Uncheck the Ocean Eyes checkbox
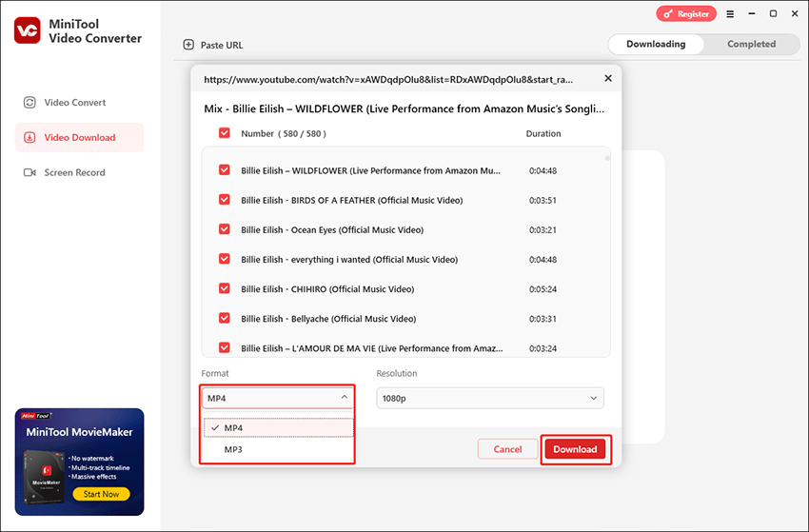This screenshot has width=809, height=532. click(225, 228)
